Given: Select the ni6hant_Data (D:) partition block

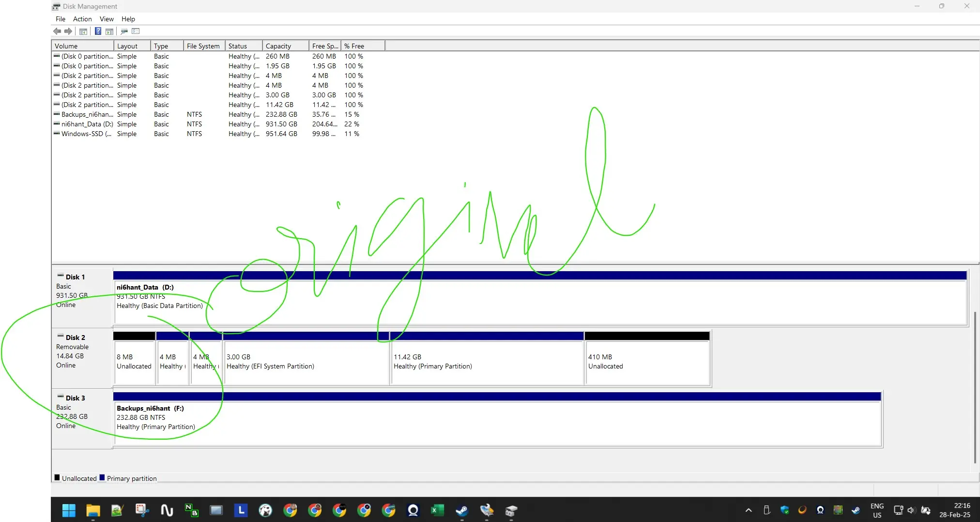Looking at the screenshot, I should tap(533, 303).
